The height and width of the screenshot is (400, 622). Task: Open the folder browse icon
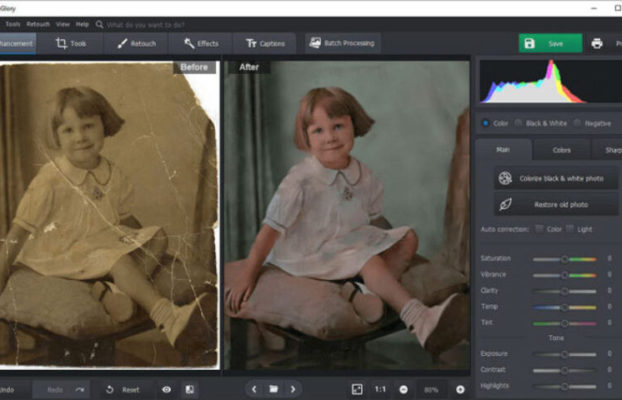point(273,389)
